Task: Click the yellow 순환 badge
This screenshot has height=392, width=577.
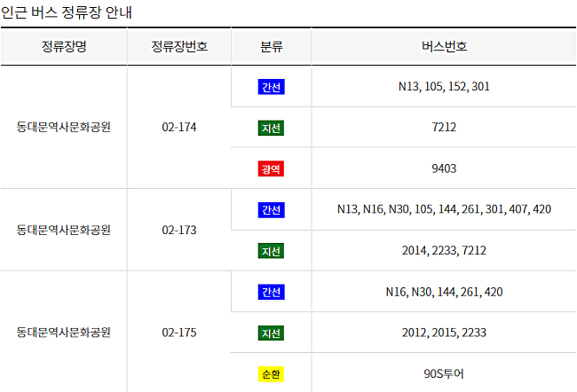Action: pyautogui.click(x=271, y=374)
